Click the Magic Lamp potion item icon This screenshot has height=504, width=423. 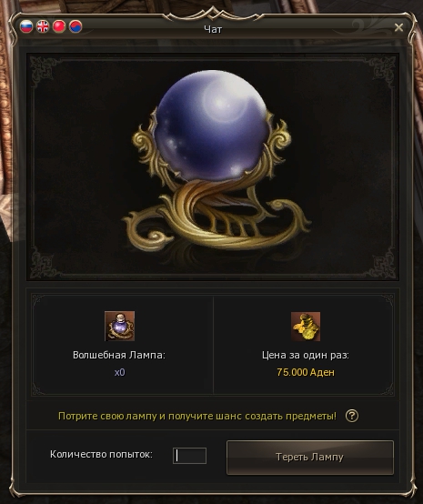(x=119, y=326)
